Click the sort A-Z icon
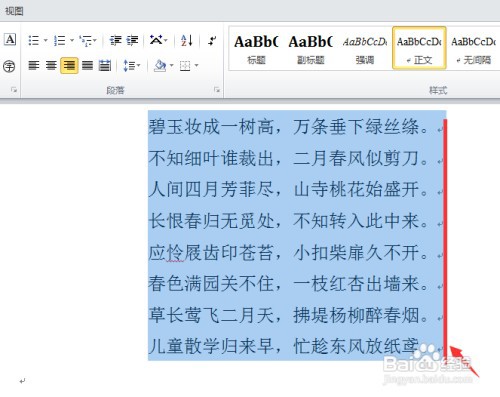 tap(187, 41)
